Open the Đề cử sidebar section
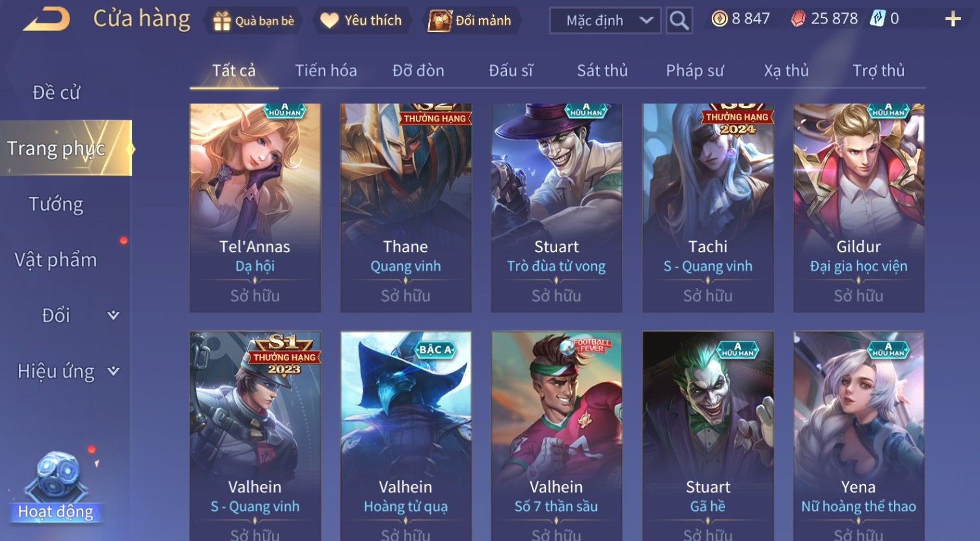This screenshot has width=980, height=541. pyautogui.click(x=56, y=92)
